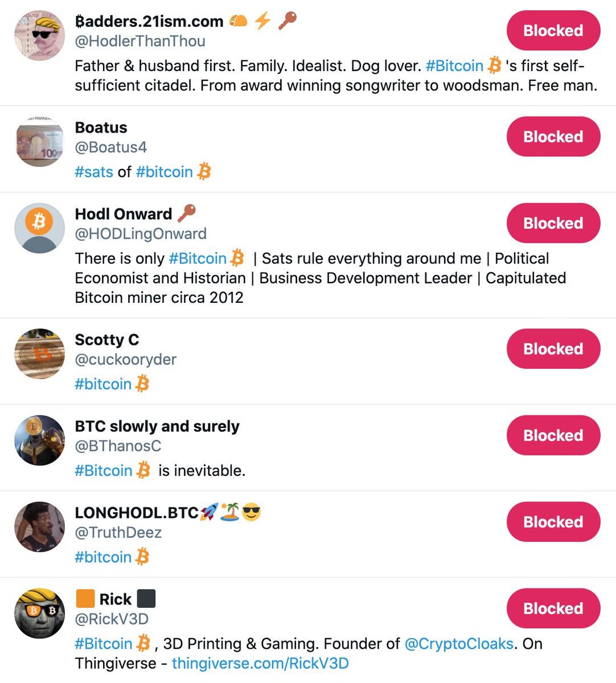The width and height of the screenshot is (616, 683).
Task: Open the @CryptoCloaks mention link
Action: point(459,644)
